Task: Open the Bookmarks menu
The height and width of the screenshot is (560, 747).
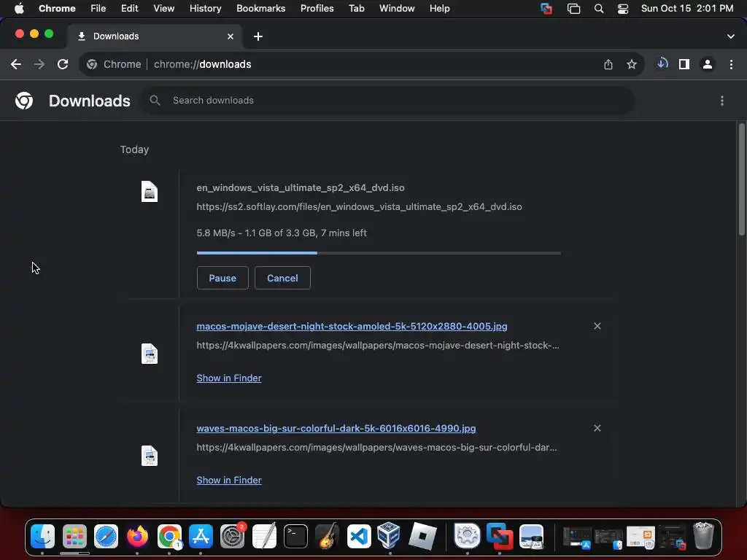Action: [260, 8]
